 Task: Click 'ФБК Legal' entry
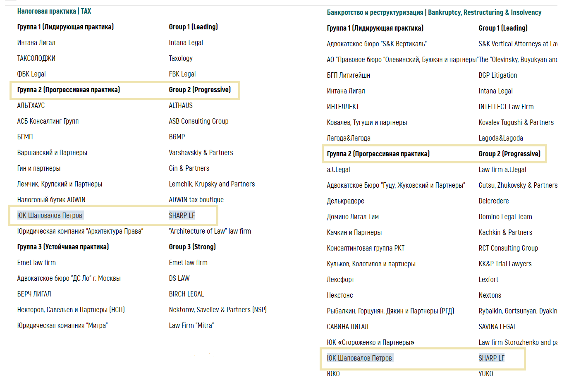31,74
